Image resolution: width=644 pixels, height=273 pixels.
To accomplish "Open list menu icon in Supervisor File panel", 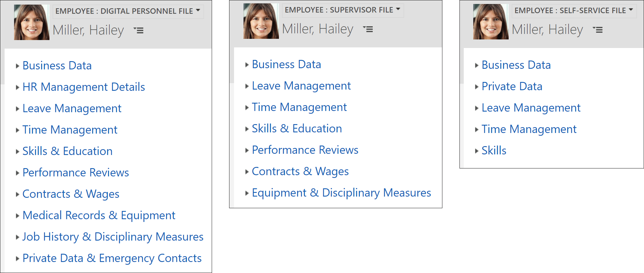I will [368, 29].
